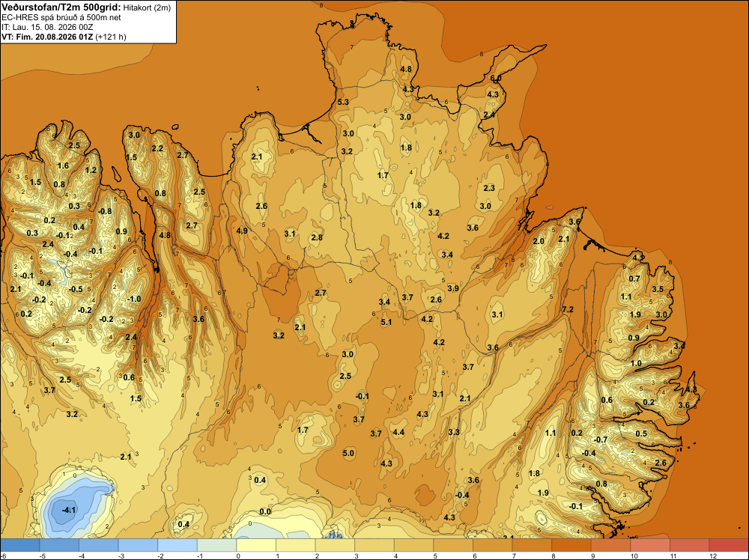
Task: Select the legend swatch between 6 and 7
Action: [x=493, y=545]
